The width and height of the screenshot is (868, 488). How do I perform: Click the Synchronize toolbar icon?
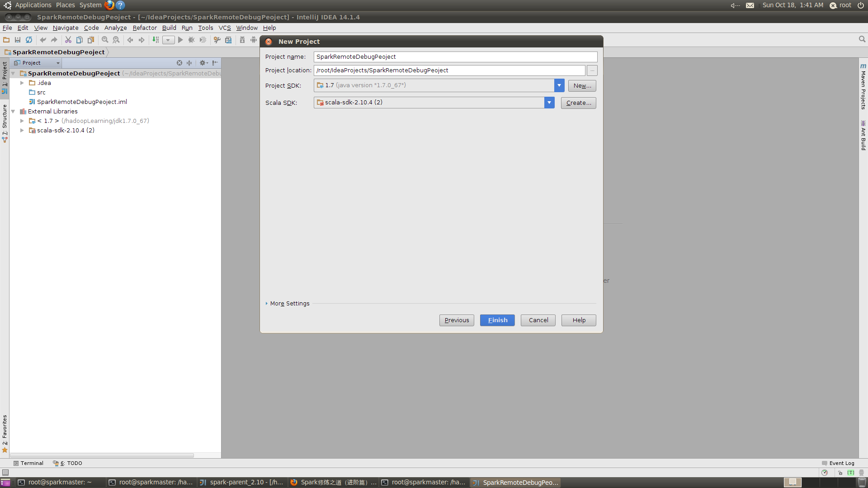pyautogui.click(x=29, y=40)
